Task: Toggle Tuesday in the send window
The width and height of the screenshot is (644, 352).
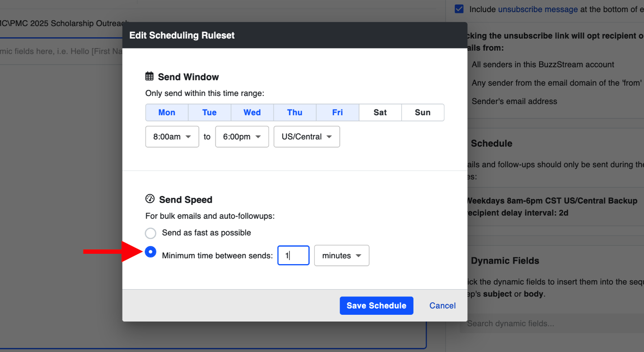Action: (209, 113)
